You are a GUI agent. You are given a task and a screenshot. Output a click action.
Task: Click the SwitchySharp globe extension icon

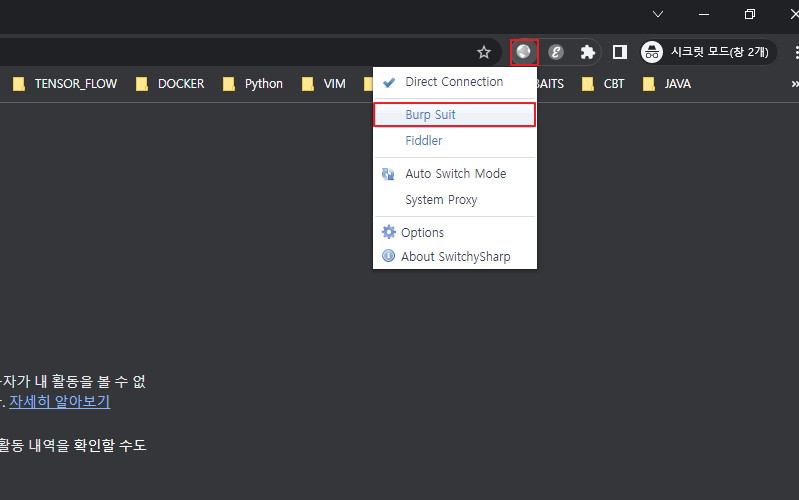pos(523,51)
